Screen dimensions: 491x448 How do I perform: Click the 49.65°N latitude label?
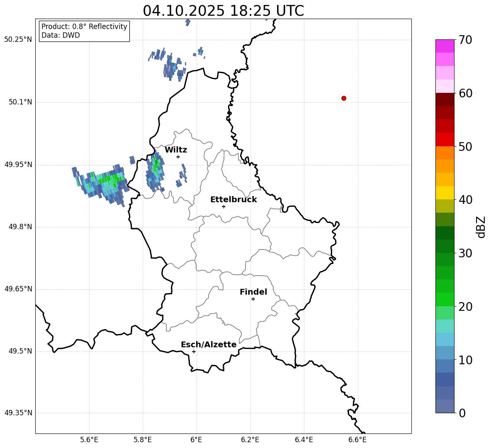pos(18,289)
